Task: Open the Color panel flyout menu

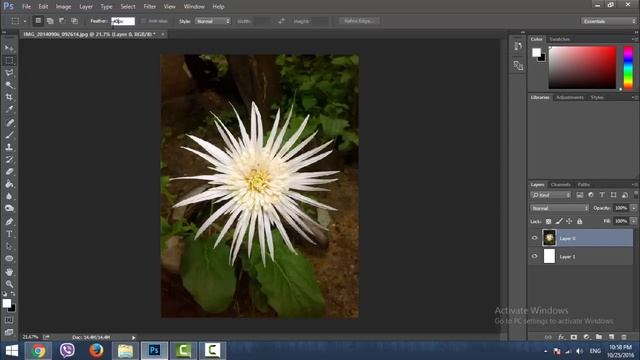Action: (x=635, y=39)
